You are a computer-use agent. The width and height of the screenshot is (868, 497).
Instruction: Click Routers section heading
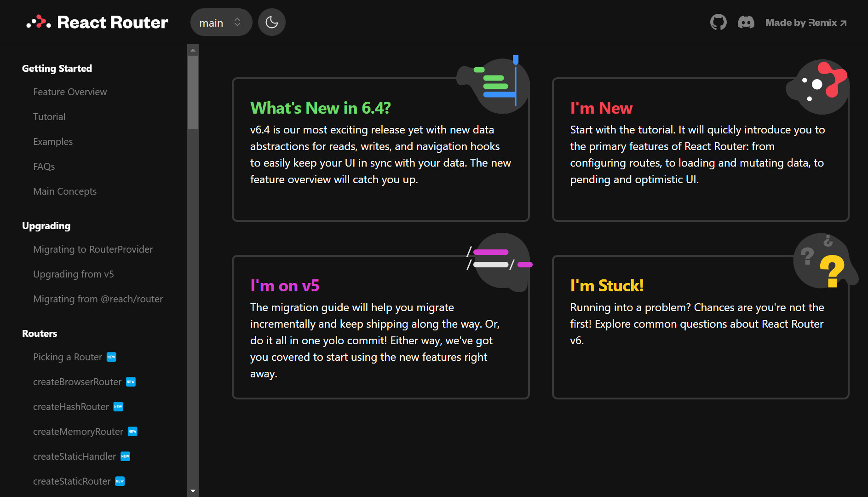pyautogui.click(x=40, y=334)
